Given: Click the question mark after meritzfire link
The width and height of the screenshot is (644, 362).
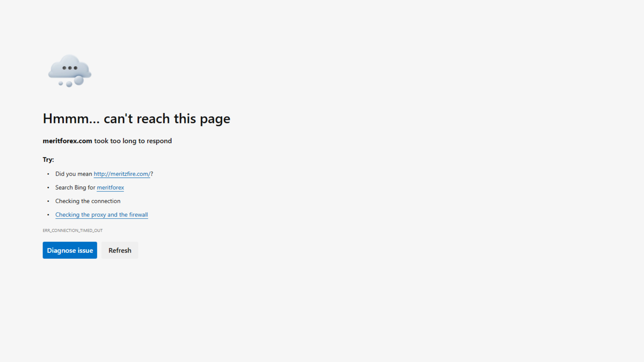Looking at the screenshot, I should tap(152, 174).
